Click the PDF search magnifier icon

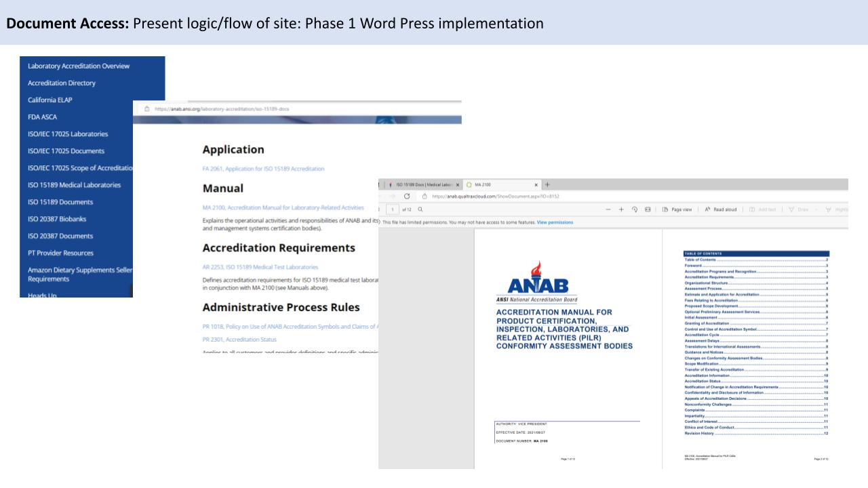[420, 209]
